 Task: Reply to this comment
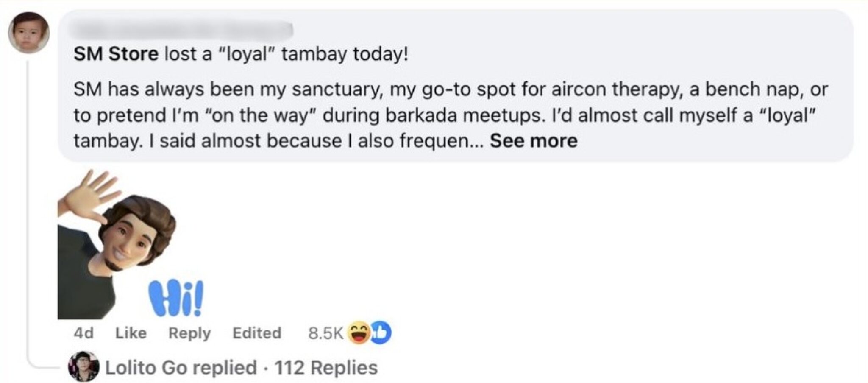tap(189, 333)
